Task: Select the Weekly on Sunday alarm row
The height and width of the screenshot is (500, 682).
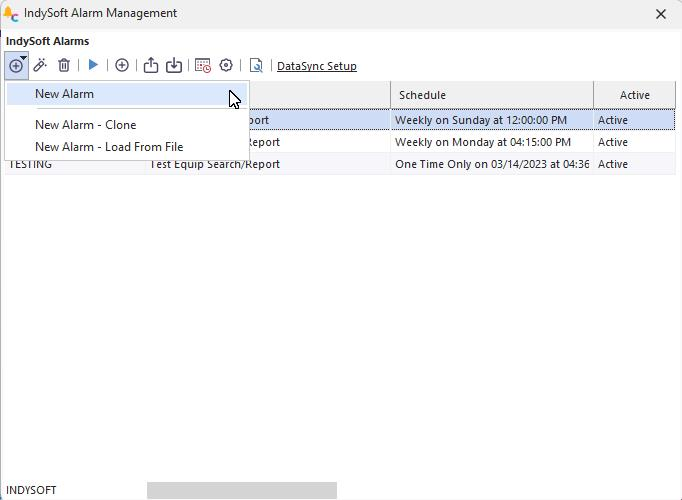Action: pos(480,120)
